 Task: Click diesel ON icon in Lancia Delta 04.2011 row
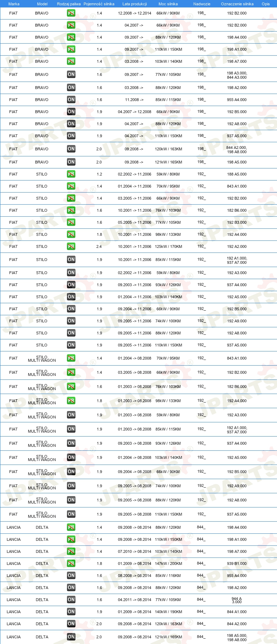pos(71,600)
